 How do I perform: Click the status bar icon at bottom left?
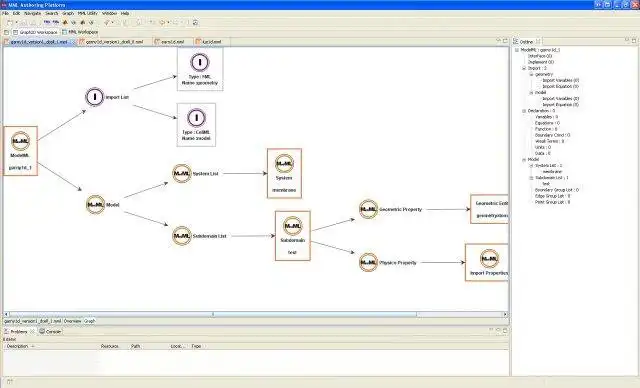coord(9,381)
